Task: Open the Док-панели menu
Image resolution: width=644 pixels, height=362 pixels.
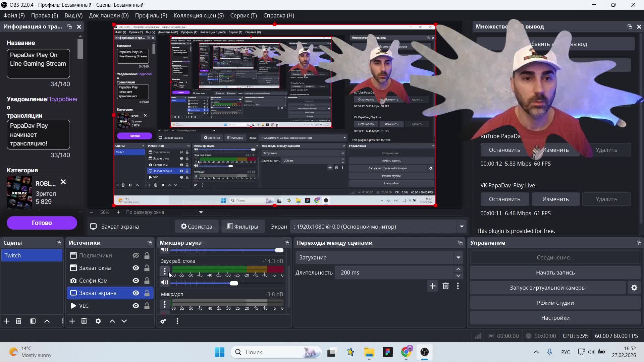Action: 109,15
